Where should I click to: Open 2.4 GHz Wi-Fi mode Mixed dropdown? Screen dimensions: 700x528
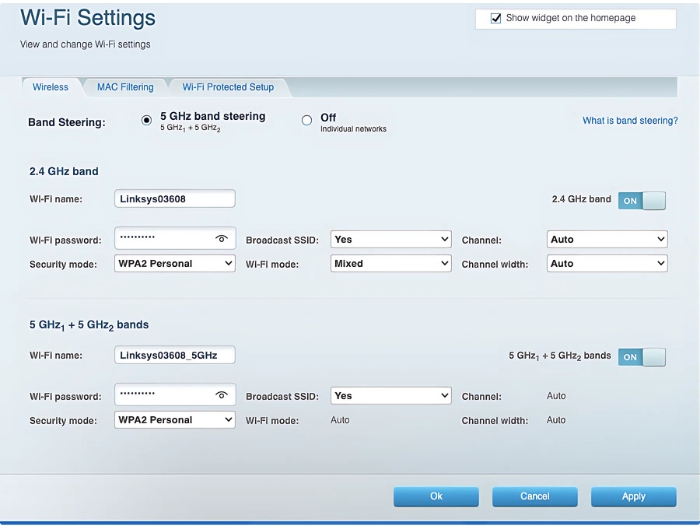coord(391,263)
